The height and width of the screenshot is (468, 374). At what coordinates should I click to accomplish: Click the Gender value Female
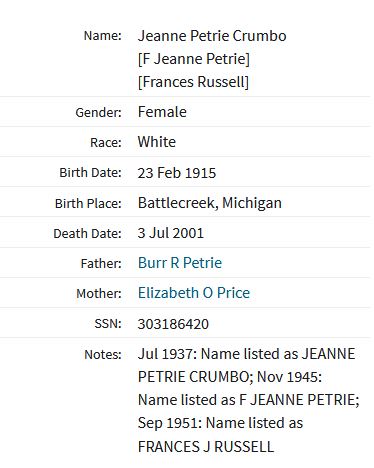point(162,112)
